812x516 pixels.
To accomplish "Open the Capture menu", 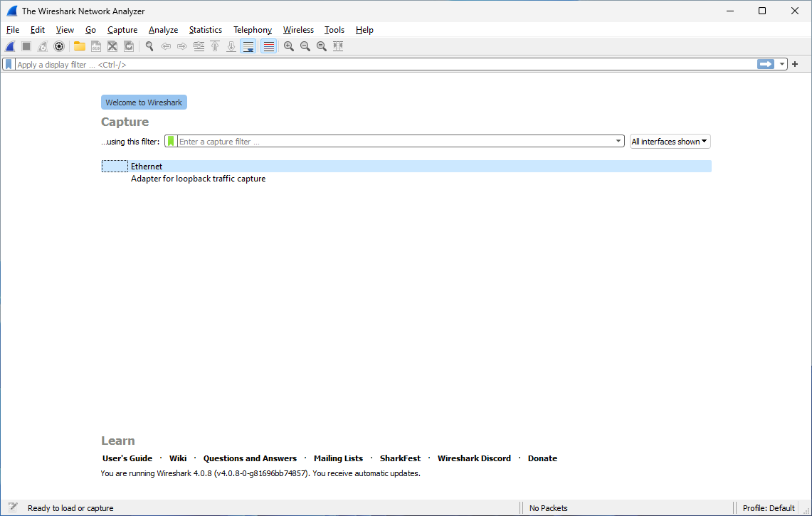I will pyautogui.click(x=122, y=30).
